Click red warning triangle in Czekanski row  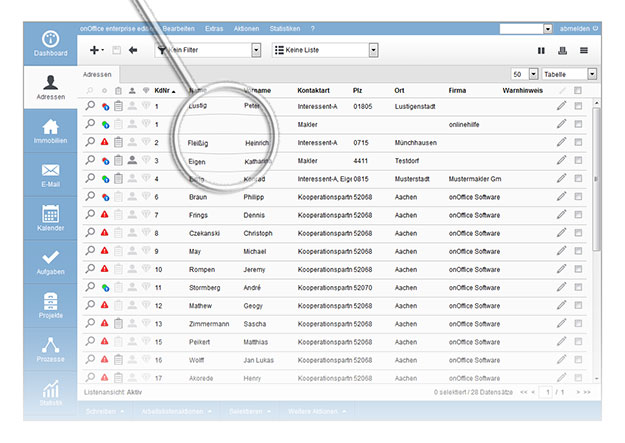104,232
